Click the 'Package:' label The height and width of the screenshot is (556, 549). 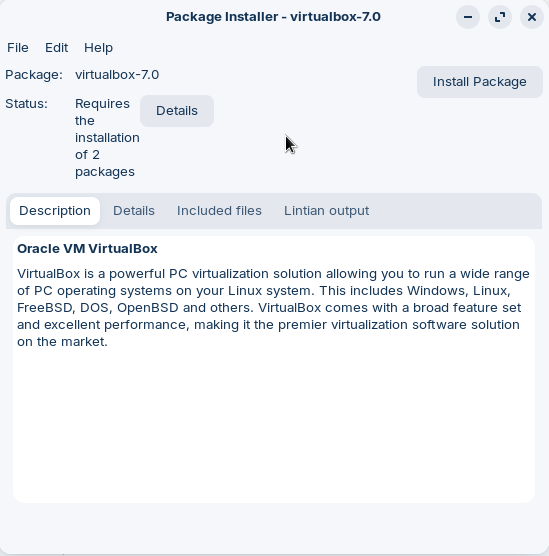34,75
